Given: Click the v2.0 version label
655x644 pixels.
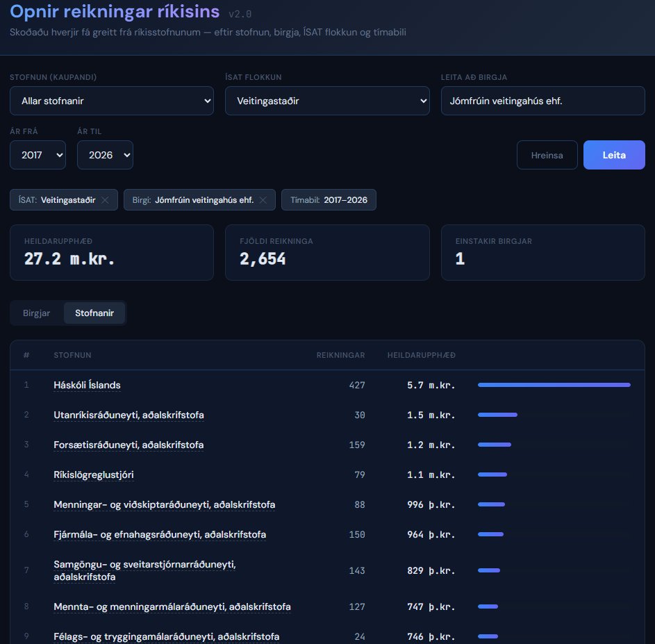Looking at the screenshot, I should pos(240,14).
